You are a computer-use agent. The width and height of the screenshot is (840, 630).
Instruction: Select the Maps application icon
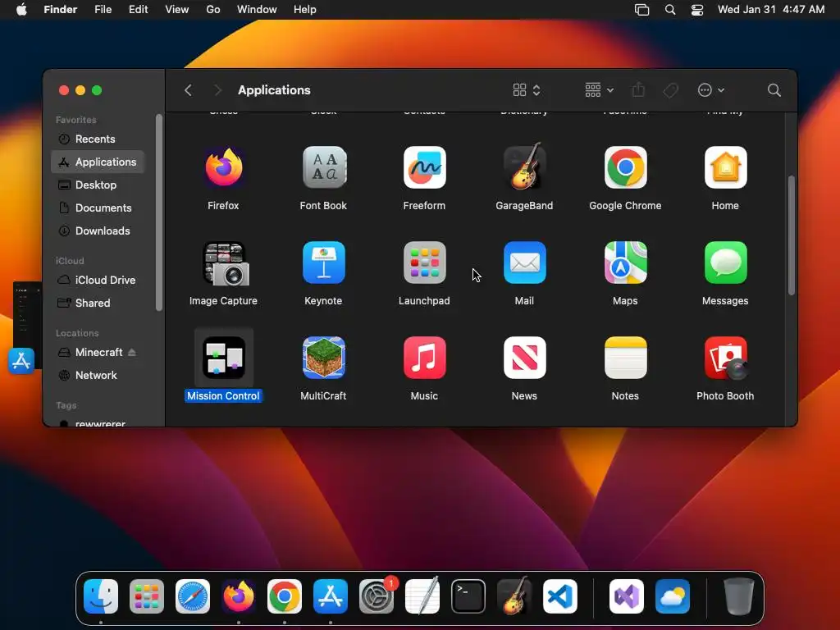(625, 262)
